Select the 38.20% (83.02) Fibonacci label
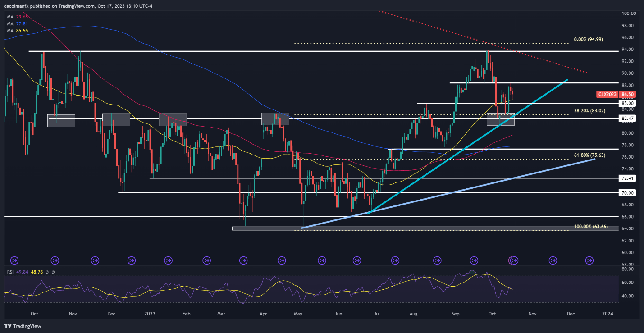Screen dimensions: 644x333 click(594, 110)
